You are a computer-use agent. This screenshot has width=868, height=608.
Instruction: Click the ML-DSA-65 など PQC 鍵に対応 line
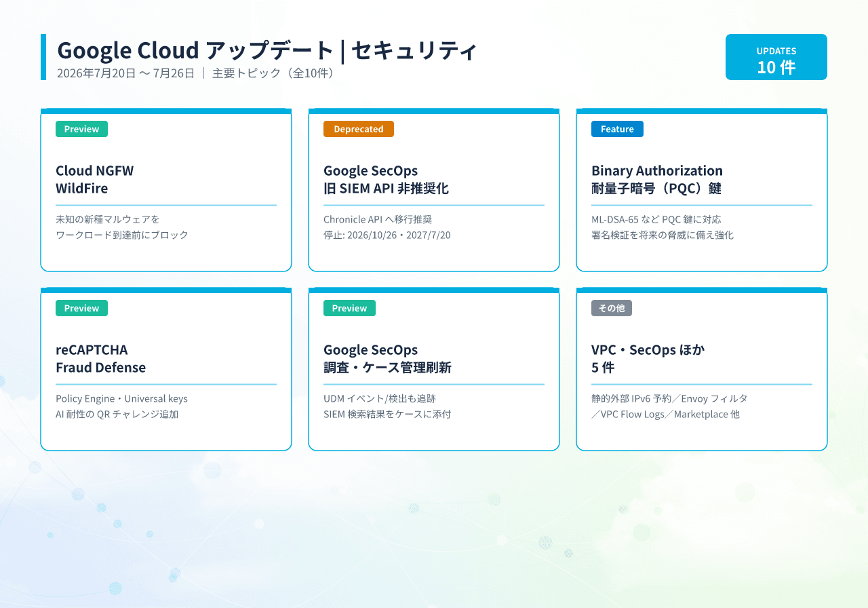coord(656,219)
